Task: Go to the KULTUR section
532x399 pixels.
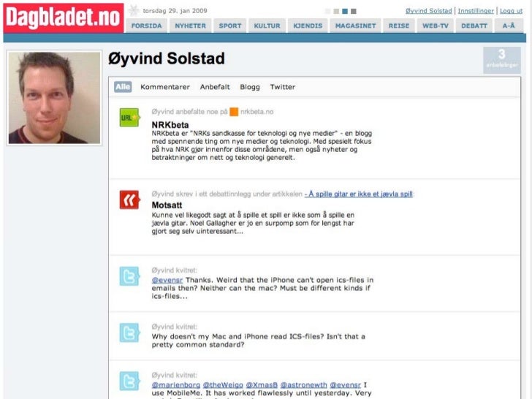Action: pyautogui.click(x=267, y=26)
